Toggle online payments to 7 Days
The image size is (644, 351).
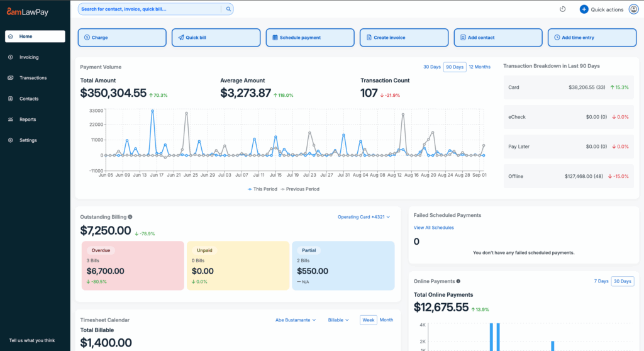point(601,281)
